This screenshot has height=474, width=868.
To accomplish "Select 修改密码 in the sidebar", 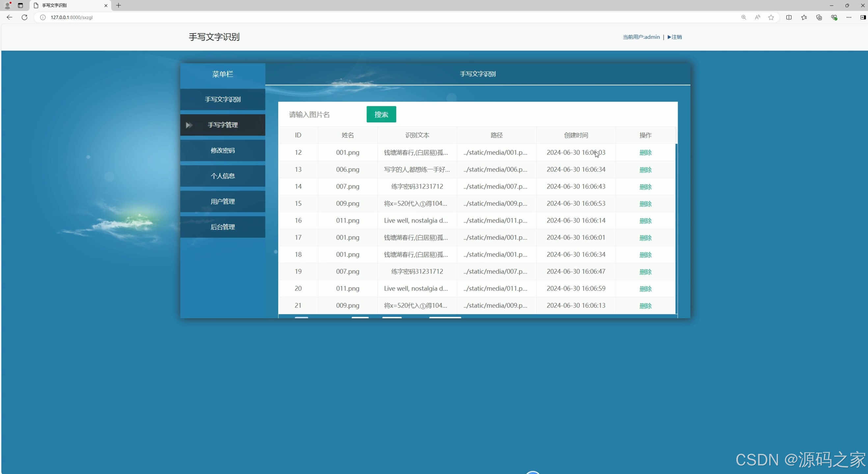I will 222,150.
